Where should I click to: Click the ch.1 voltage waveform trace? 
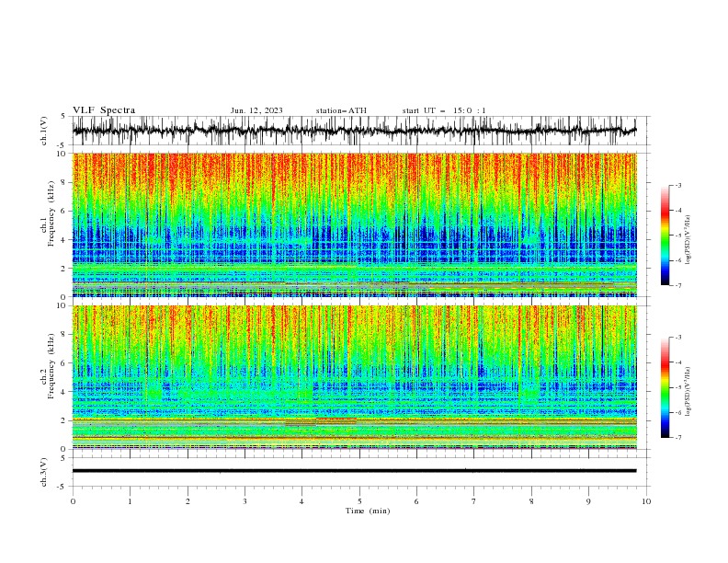coord(354,131)
